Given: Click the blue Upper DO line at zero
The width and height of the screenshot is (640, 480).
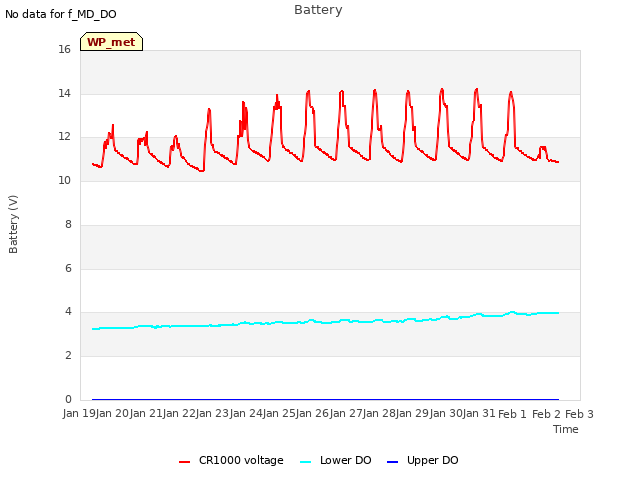Looking at the screenshot, I should (x=325, y=399).
